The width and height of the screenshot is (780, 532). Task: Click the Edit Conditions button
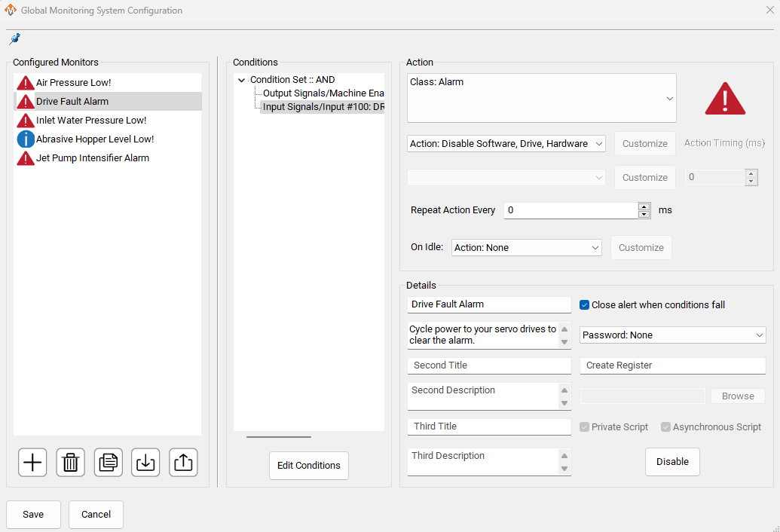tap(308, 466)
